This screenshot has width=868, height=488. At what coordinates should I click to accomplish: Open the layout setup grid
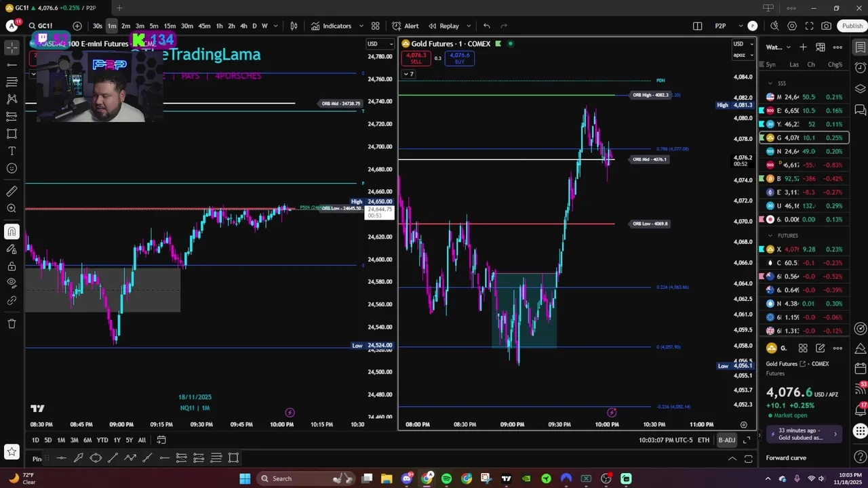point(375,26)
